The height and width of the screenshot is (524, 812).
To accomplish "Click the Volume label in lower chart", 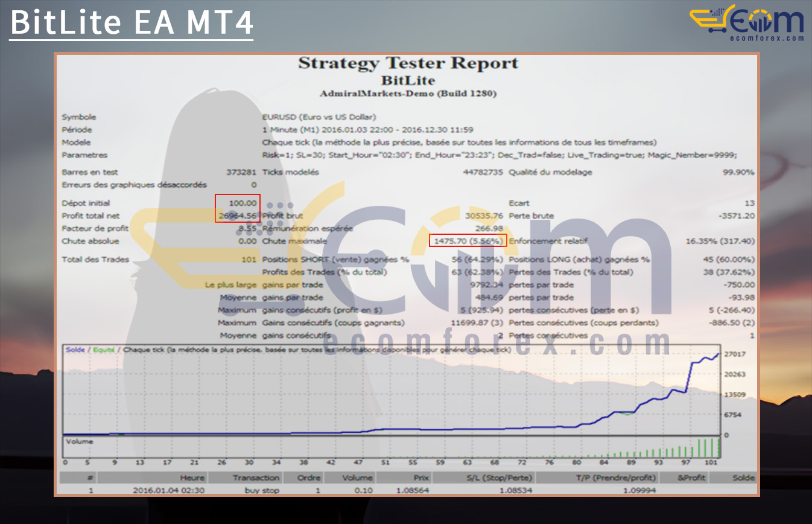I will pyautogui.click(x=80, y=441).
